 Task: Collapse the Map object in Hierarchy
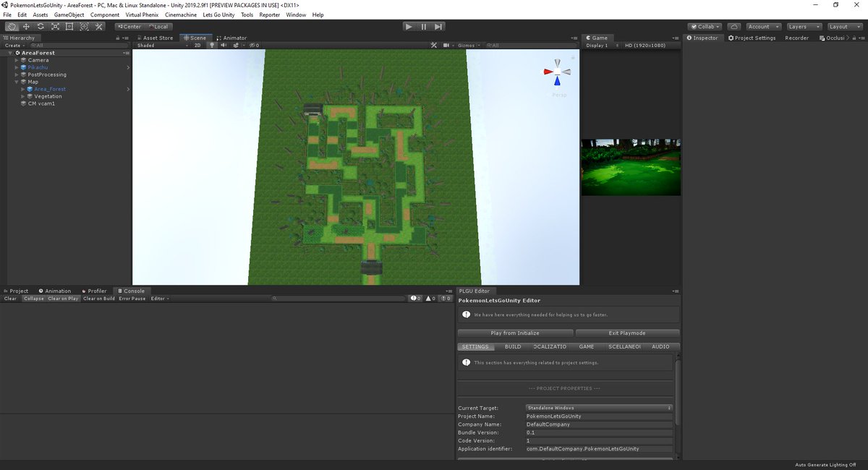point(17,82)
